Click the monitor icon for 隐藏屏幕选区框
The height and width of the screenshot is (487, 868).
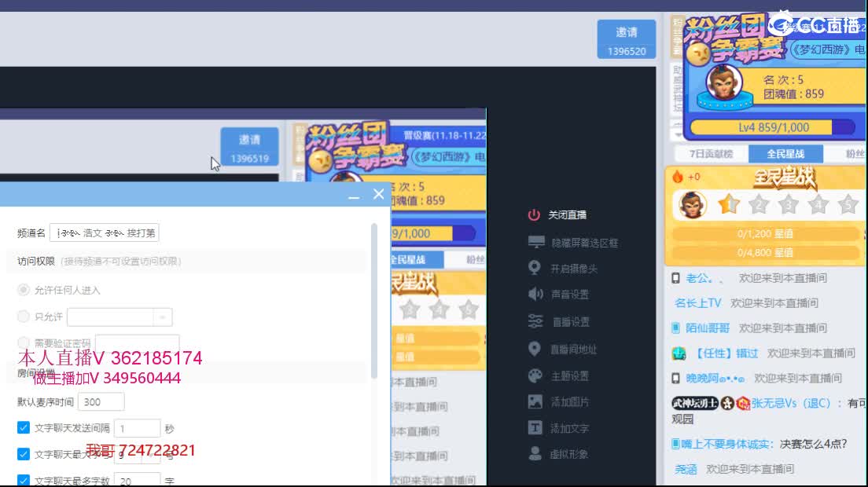pos(536,242)
